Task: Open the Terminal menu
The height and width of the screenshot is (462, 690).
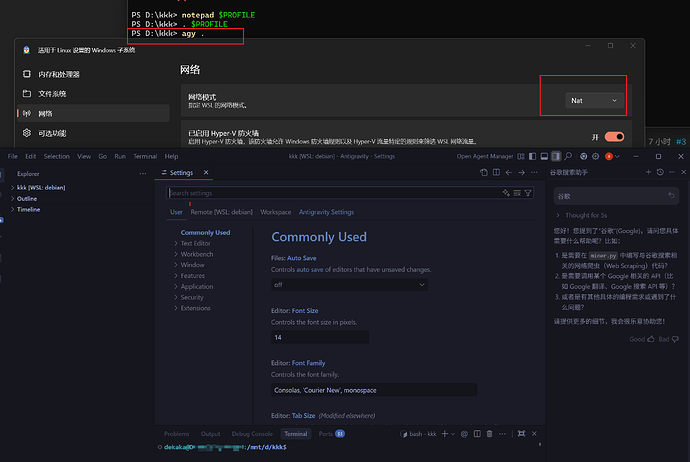Action: (145, 156)
